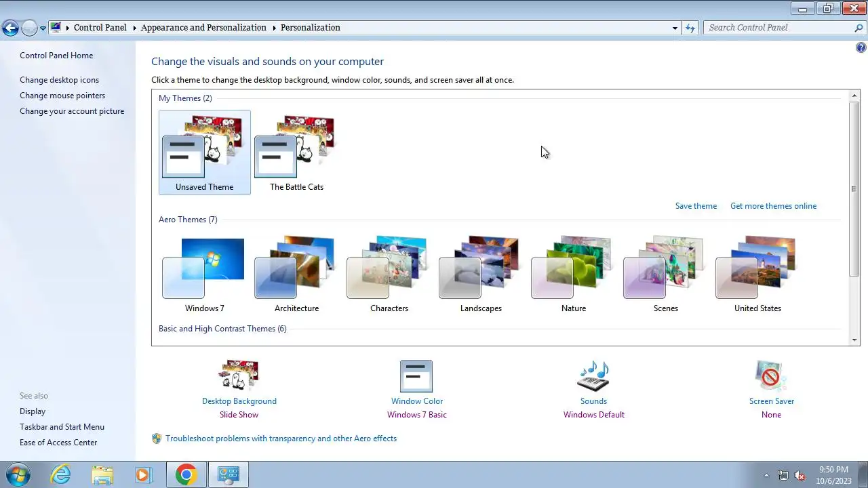Focus the Search Control Panel box

779,28
